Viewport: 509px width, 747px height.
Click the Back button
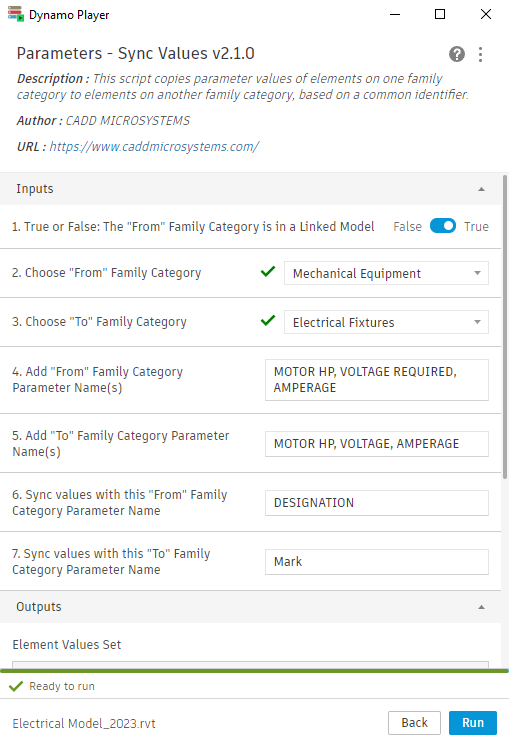[414, 723]
